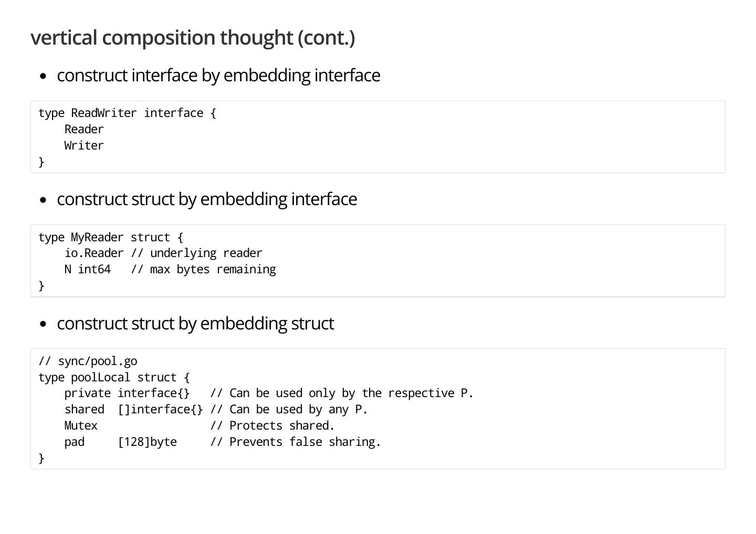Viewport: 756px width, 534px height.
Task: Click 'io.Reader' in the MyReader struct
Action: pyautogui.click(x=94, y=253)
